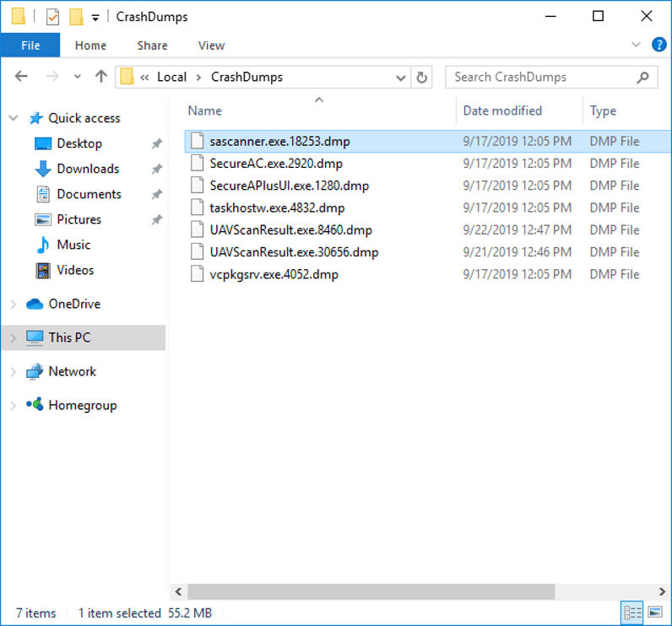Go forward with the Forward arrow
This screenshot has width=672, height=626.
(x=52, y=77)
